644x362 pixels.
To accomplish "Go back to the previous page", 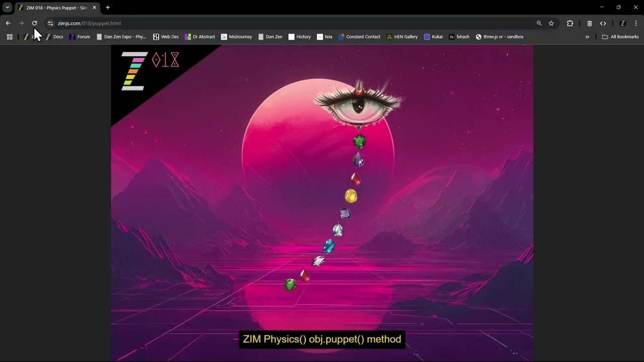I will pyautogui.click(x=8, y=23).
